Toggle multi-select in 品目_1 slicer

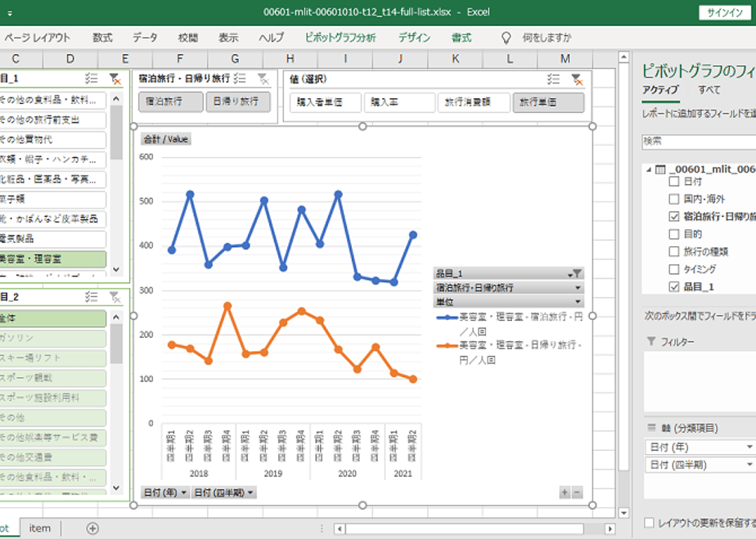[x=91, y=79]
